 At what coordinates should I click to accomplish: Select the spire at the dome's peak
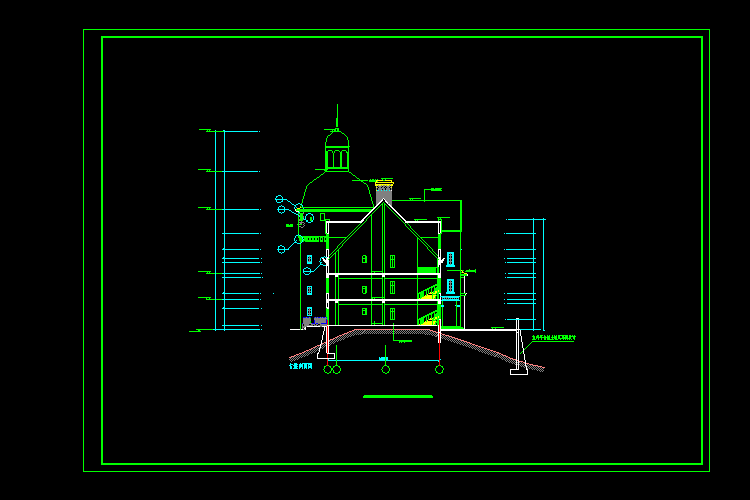(337, 115)
